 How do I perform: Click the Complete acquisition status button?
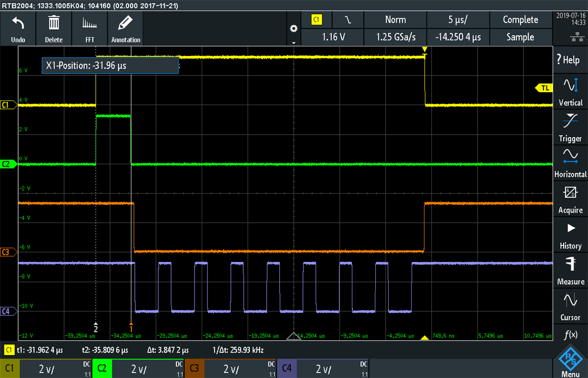point(520,20)
